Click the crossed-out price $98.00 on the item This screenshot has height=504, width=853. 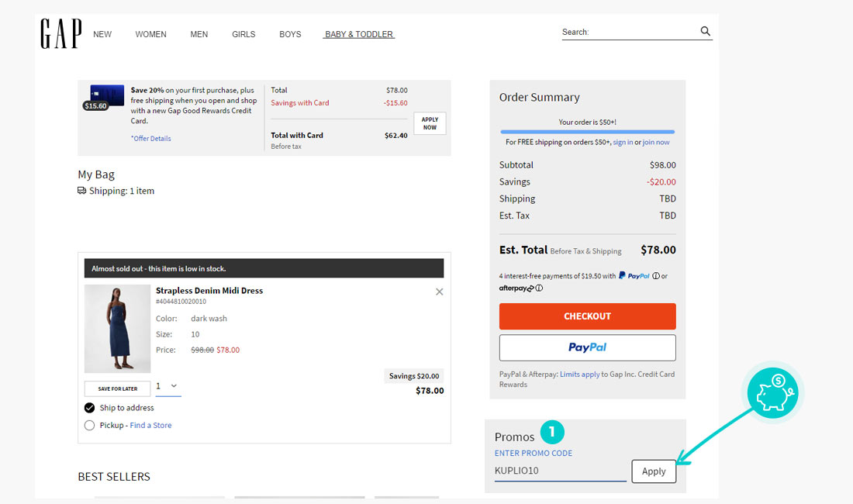tap(202, 350)
